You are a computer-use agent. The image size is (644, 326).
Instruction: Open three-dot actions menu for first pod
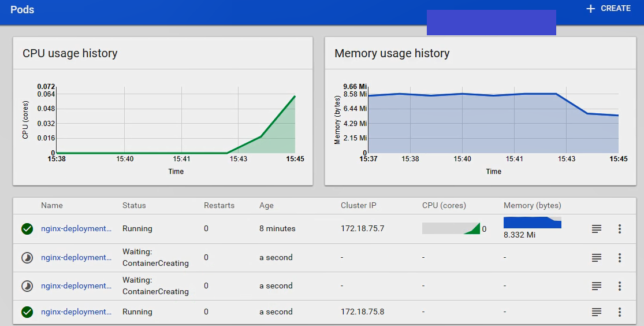click(619, 229)
